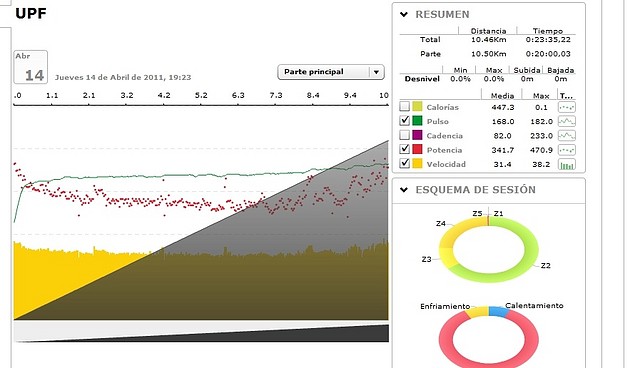Enable the Calorías checkbox

(404, 106)
